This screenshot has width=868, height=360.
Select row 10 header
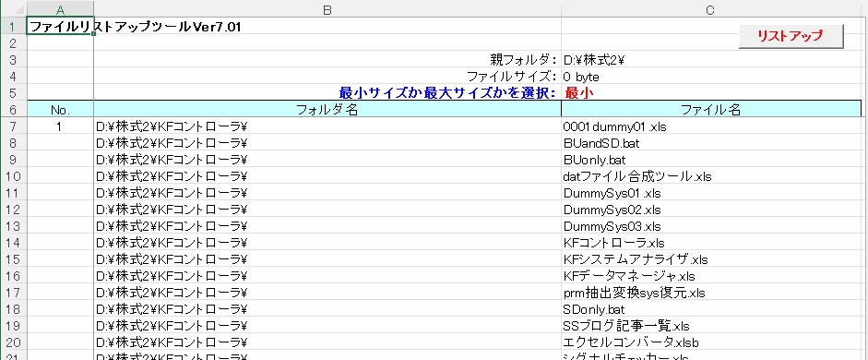[x=13, y=176]
